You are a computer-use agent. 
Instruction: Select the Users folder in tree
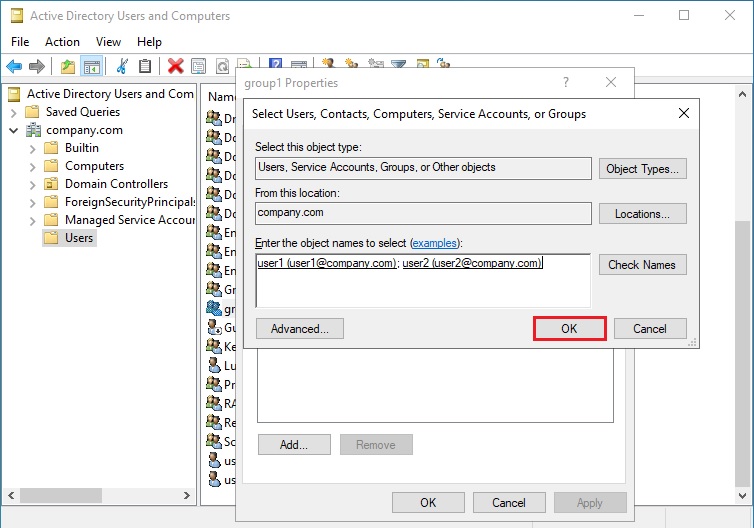click(x=78, y=238)
